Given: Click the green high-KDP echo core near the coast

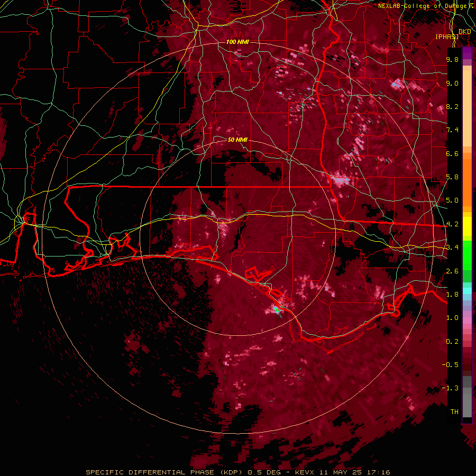Looking at the screenshot, I should (277, 309).
